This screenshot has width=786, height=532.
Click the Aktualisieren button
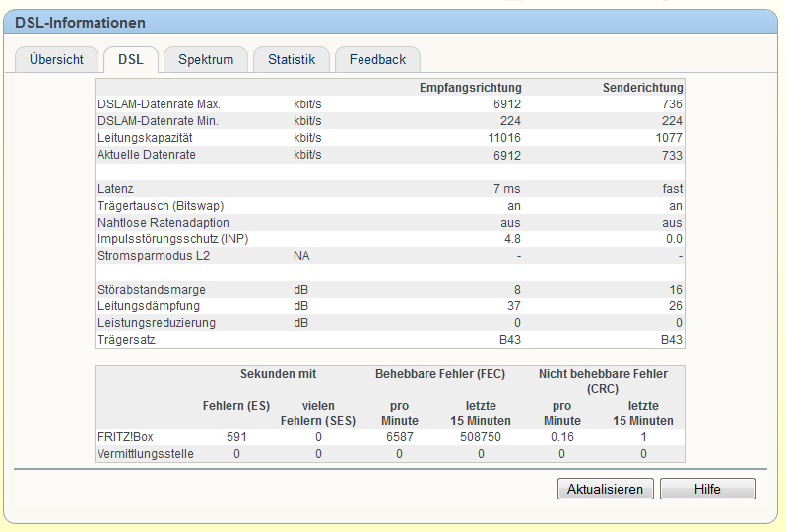(605, 489)
